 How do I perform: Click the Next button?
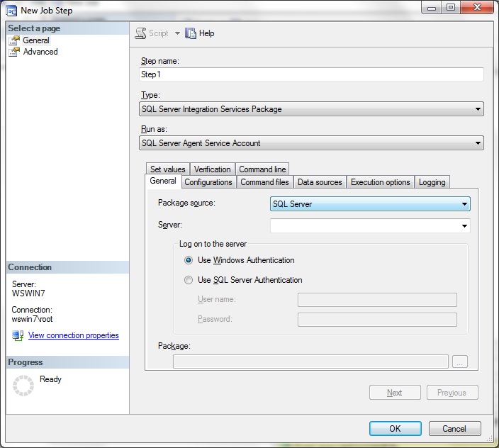click(x=395, y=393)
